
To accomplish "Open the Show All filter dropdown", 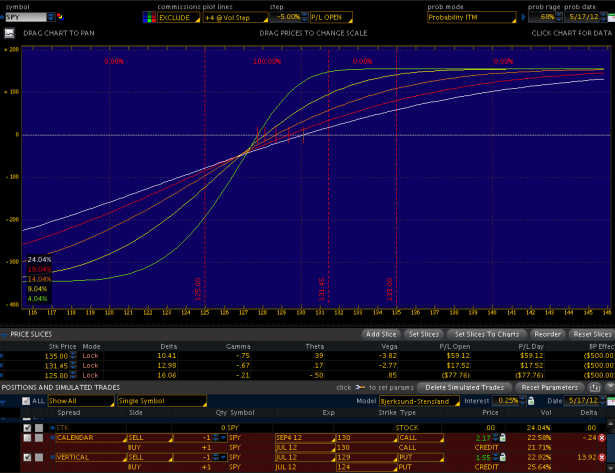I will coord(81,400).
